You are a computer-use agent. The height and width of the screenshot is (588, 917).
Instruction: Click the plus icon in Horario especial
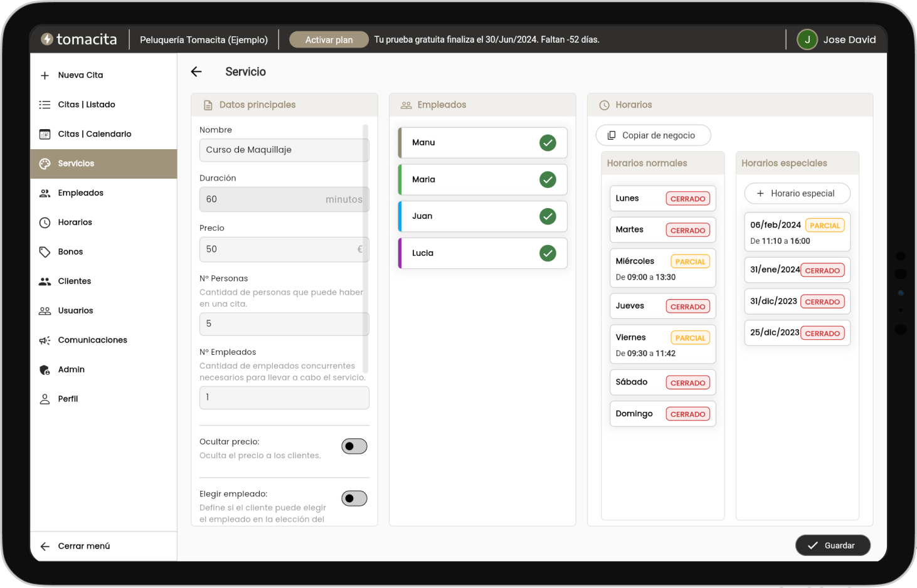tap(760, 194)
